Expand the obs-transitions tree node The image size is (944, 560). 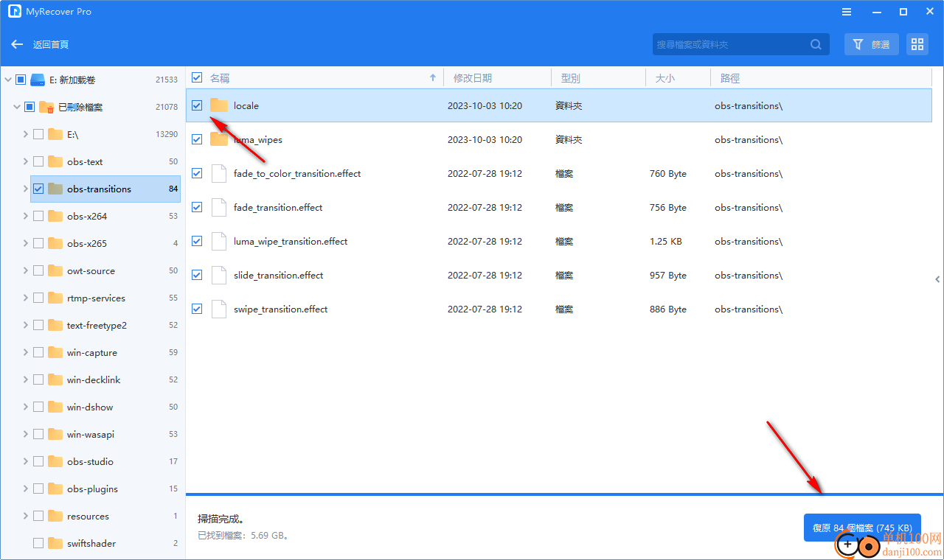(25, 189)
